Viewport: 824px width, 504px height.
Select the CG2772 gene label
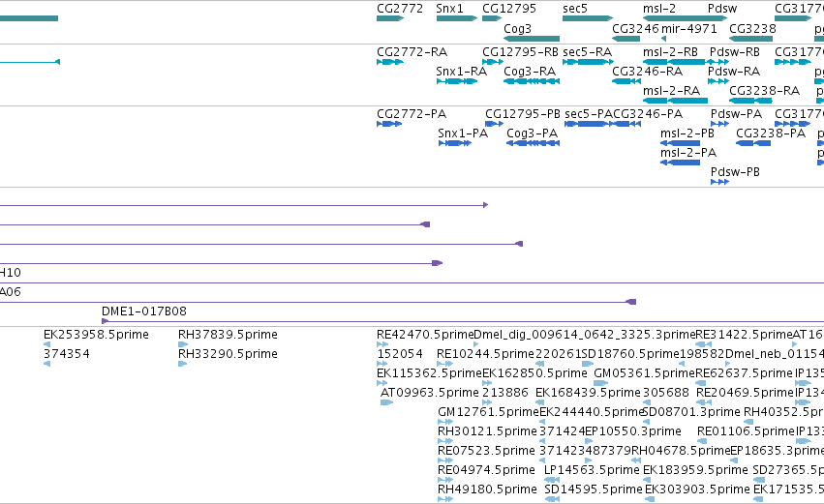click(x=400, y=9)
